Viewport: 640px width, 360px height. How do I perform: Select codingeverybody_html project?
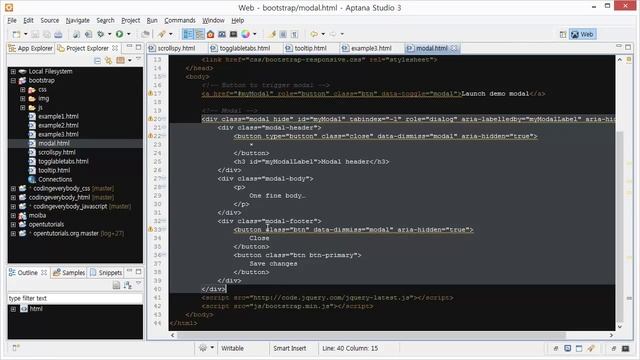coord(59,198)
